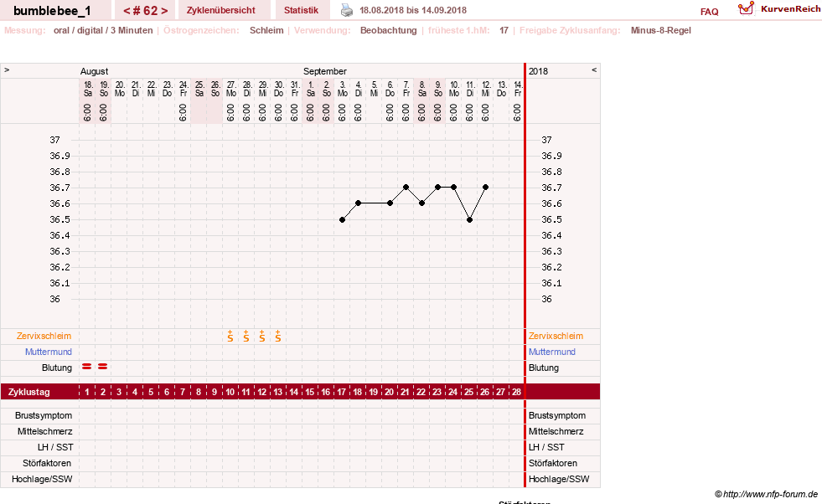
Task: Click bleeding symbol on cycle day 1
Action: 87,367
